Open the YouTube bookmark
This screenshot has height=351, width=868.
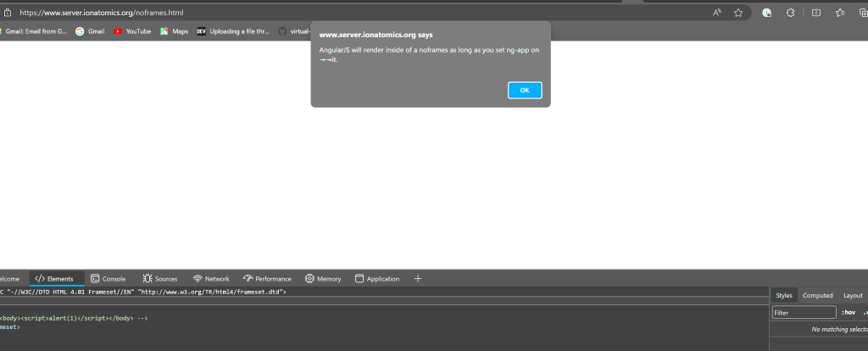[132, 31]
